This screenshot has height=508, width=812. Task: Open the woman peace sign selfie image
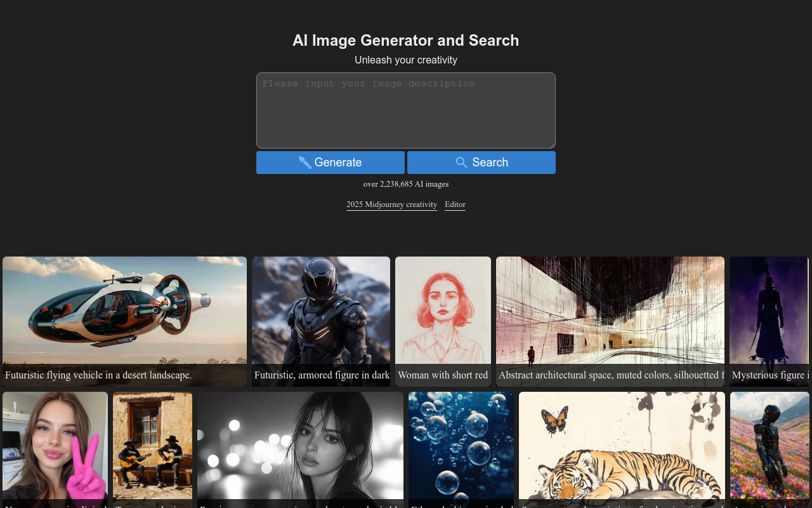tap(55, 450)
